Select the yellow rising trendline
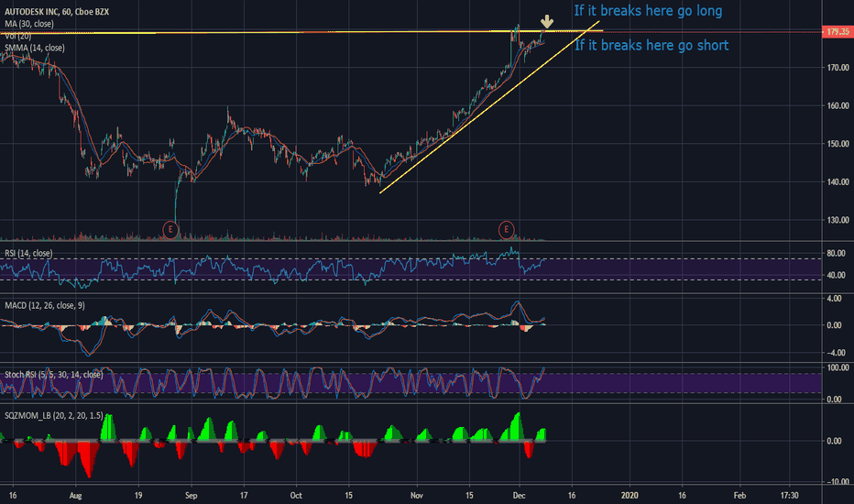 pos(489,107)
